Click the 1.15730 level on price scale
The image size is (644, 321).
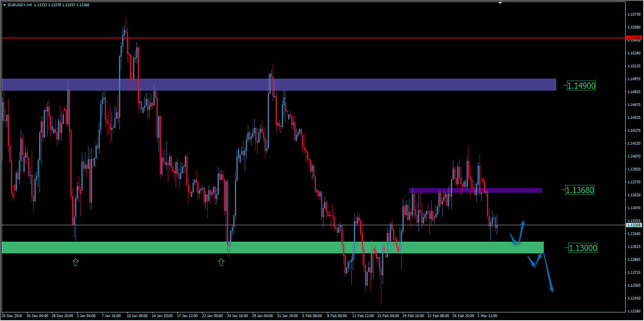click(634, 14)
